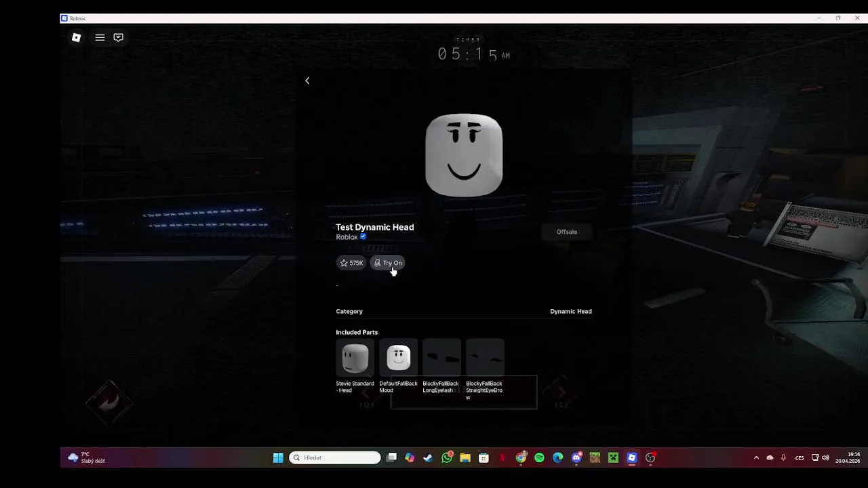Select the BlockyFallBackStraightEyeBrow part thumbnail
Image resolution: width=868 pixels, height=488 pixels.
point(485,358)
